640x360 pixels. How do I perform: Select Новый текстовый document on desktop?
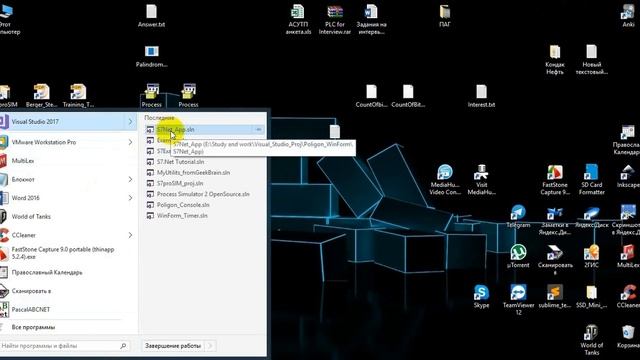pos(591,60)
